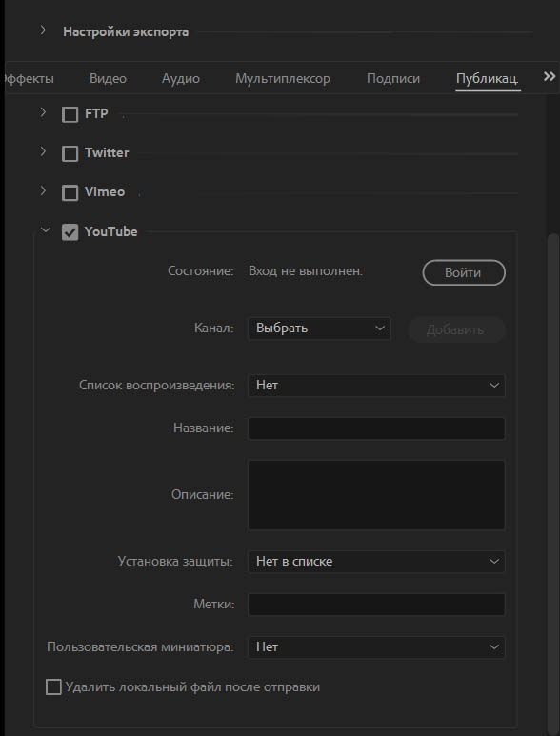Click the Установка защиты: label
The height and width of the screenshot is (736, 560).
(175, 562)
